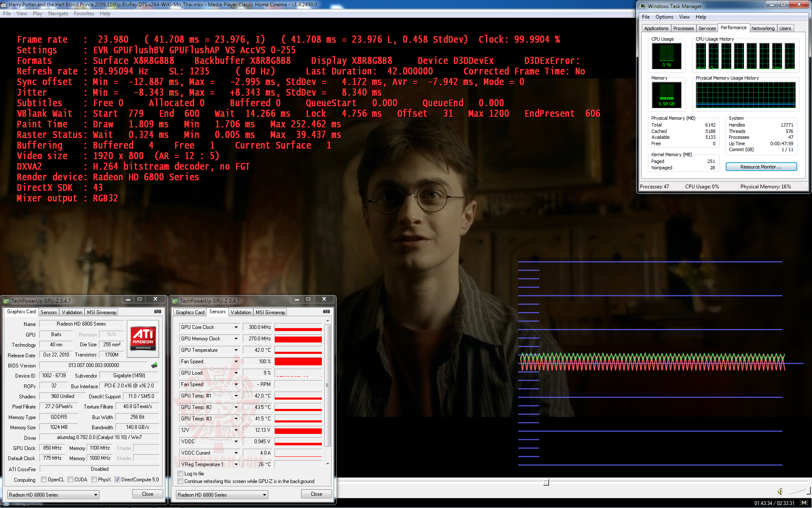Switch to Processes tab in Task Manager
This screenshot has width=812, height=508.
(x=683, y=28)
